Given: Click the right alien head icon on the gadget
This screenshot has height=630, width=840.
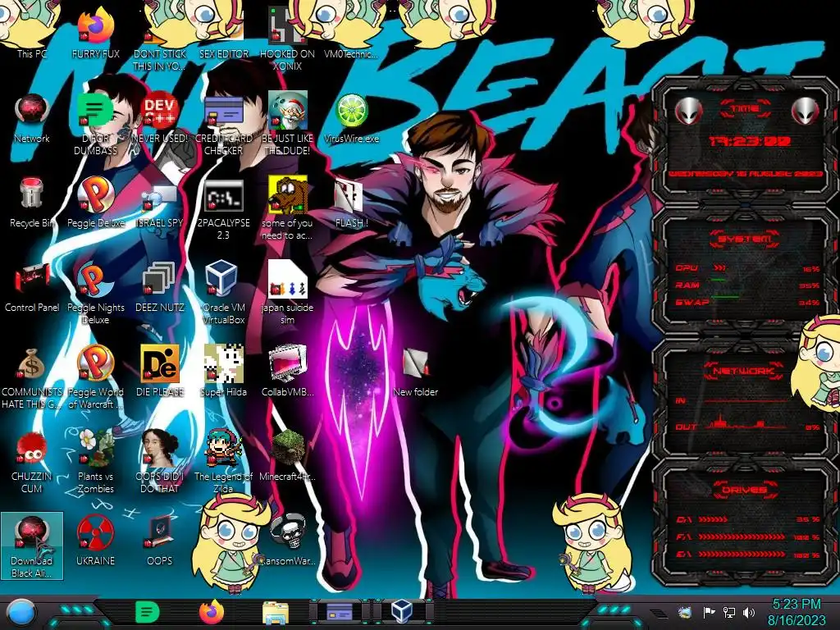Looking at the screenshot, I should point(806,112).
